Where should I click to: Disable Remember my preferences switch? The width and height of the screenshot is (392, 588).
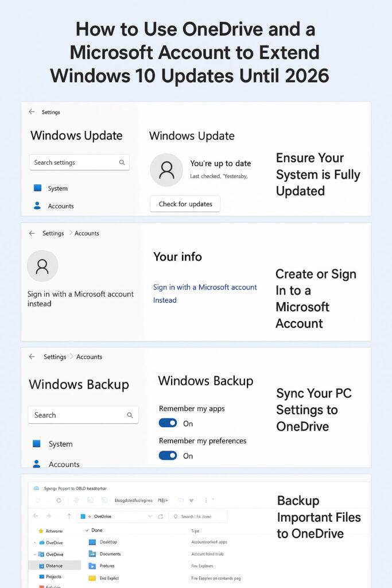tap(168, 455)
